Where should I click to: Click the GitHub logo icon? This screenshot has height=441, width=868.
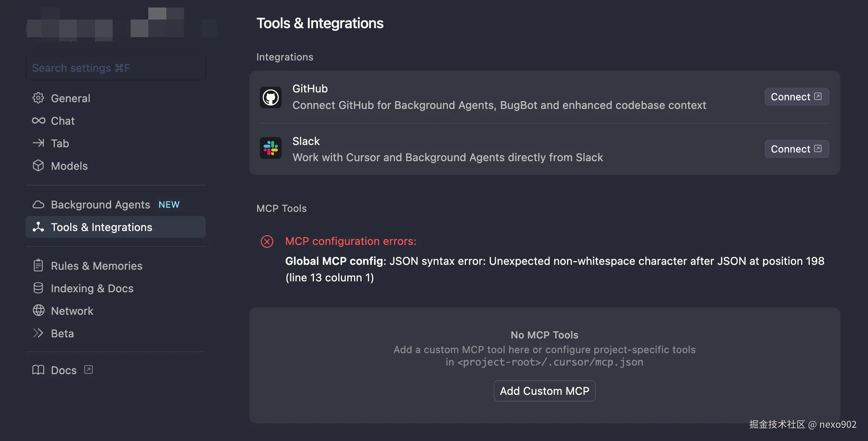271,98
